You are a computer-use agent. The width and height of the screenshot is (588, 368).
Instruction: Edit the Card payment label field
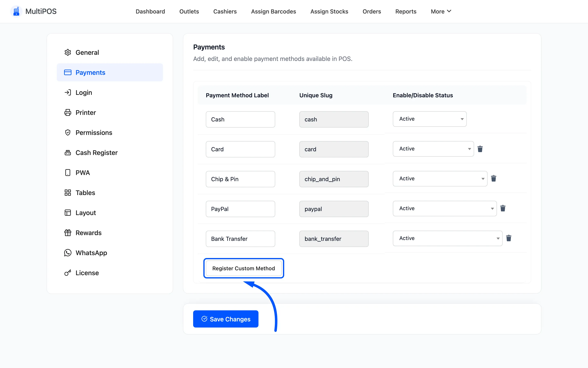pos(240,149)
